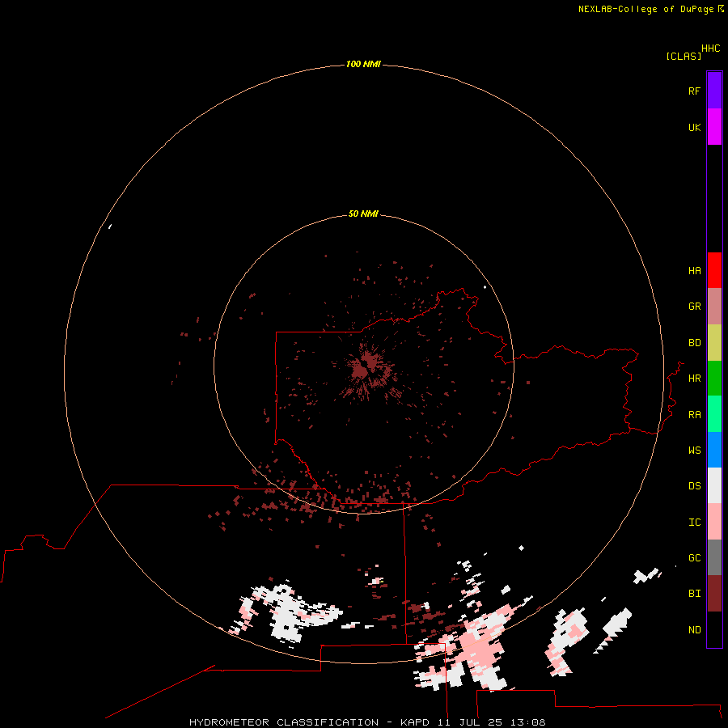Select the BD big drops swatch
Screen dimensions: 728x728
(x=714, y=343)
